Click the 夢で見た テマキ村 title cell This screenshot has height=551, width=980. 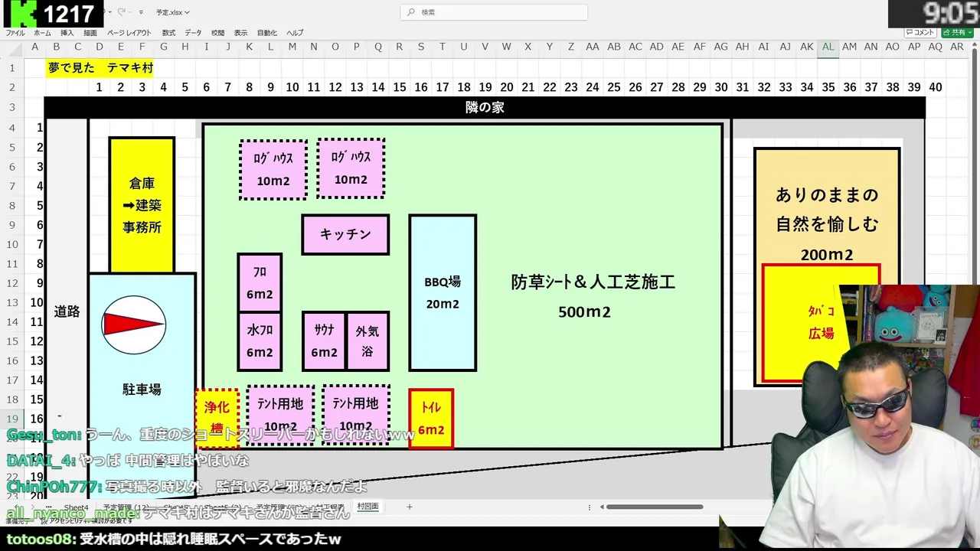[x=100, y=67]
